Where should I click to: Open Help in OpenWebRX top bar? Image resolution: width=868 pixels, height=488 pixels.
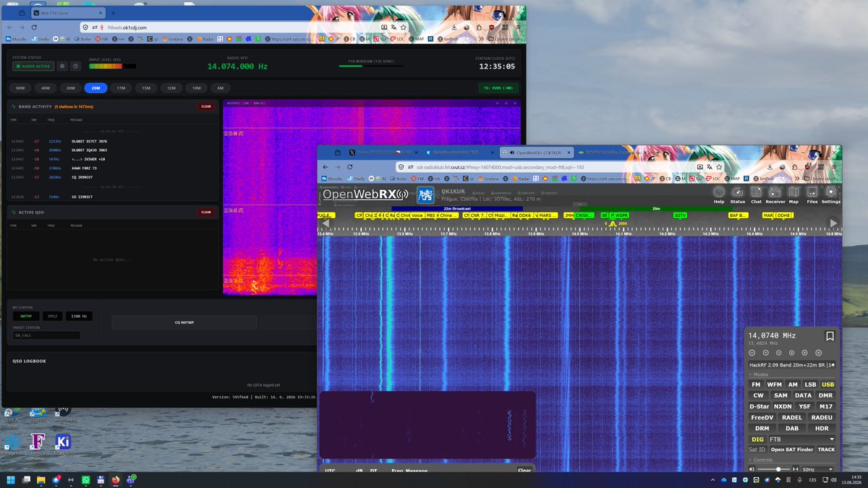coord(718,194)
